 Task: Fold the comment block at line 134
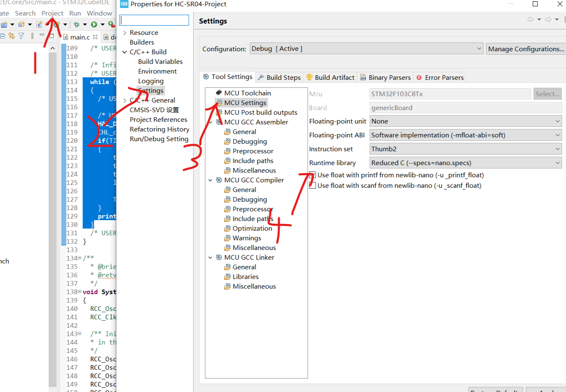pos(80,258)
